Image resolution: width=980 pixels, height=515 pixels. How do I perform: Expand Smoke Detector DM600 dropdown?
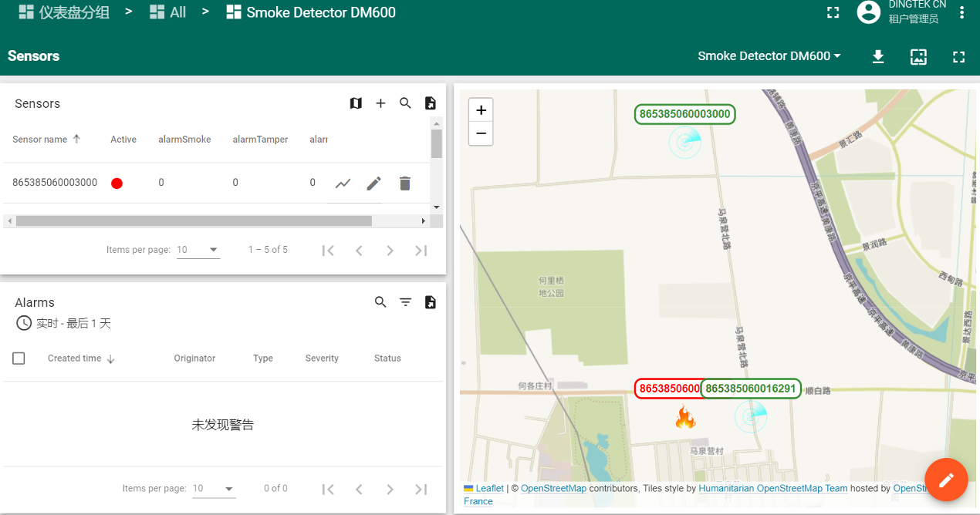(769, 56)
